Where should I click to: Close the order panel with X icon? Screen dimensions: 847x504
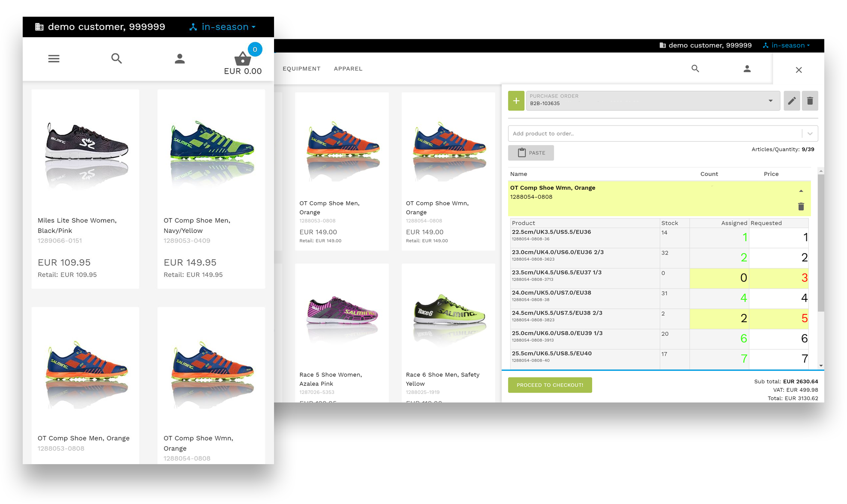coord(799,70)
